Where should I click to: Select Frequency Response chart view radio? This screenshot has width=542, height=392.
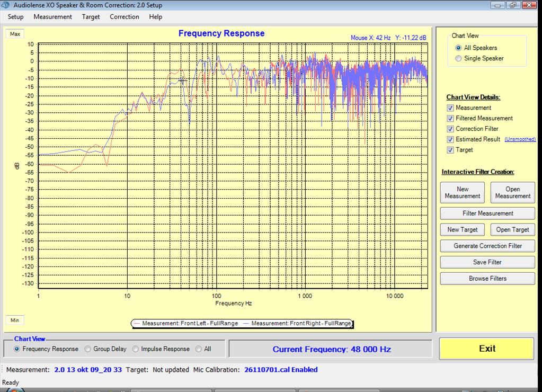[x=16, y=349]
